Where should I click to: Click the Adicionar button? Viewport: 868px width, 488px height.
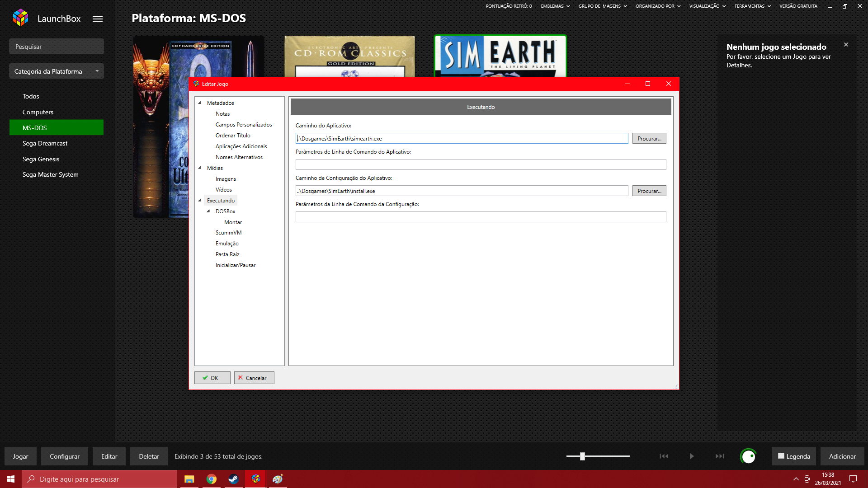coord(842,456)
